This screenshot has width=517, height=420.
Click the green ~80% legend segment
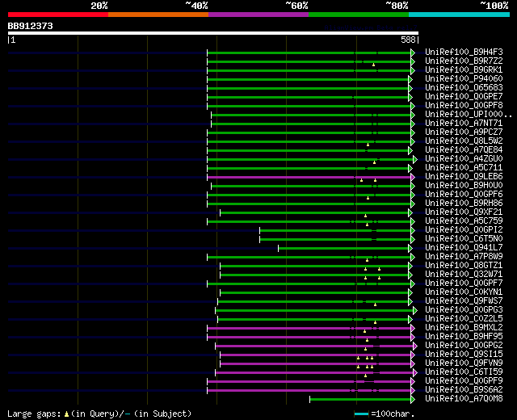(359, 15)
